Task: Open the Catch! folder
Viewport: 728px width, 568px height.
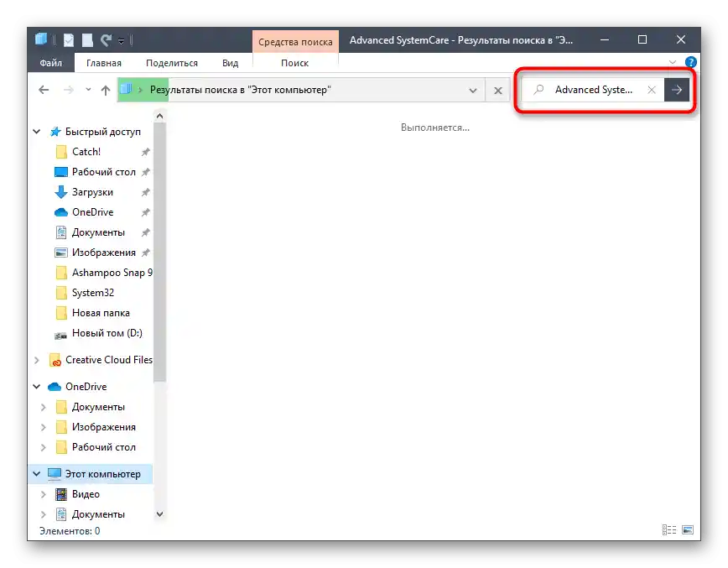Action: coord(86,151)
